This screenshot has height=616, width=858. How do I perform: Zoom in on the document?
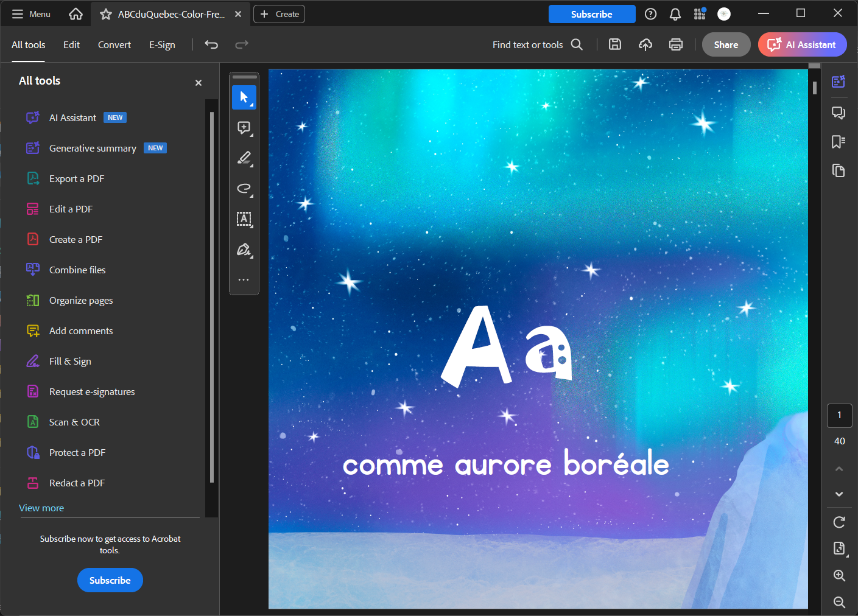coord(839,575)
